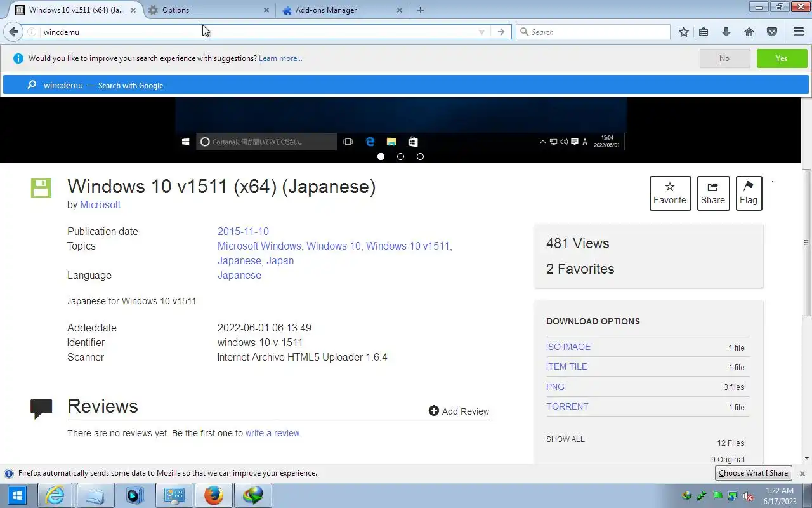Click the muted volume tray icon
The height and width of the screenshot is (508, 812).
point(748,496)
